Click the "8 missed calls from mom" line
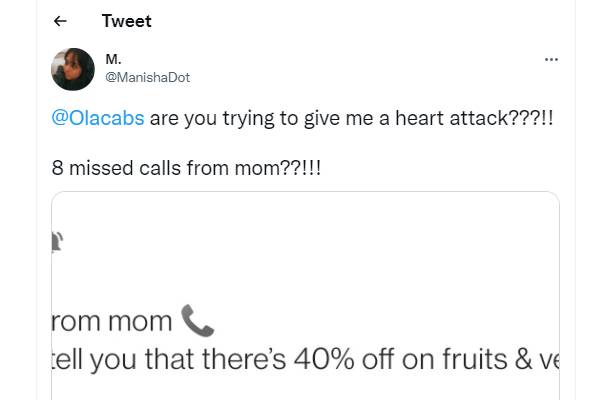Screen dimensions: 600x400 click(x=186, y=168)
